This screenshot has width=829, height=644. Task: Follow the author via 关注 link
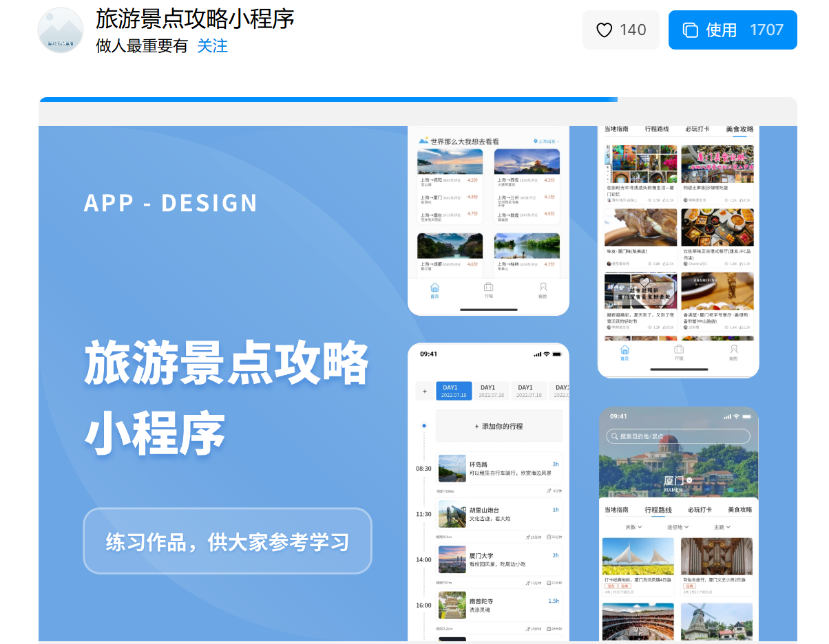(212, 46)
